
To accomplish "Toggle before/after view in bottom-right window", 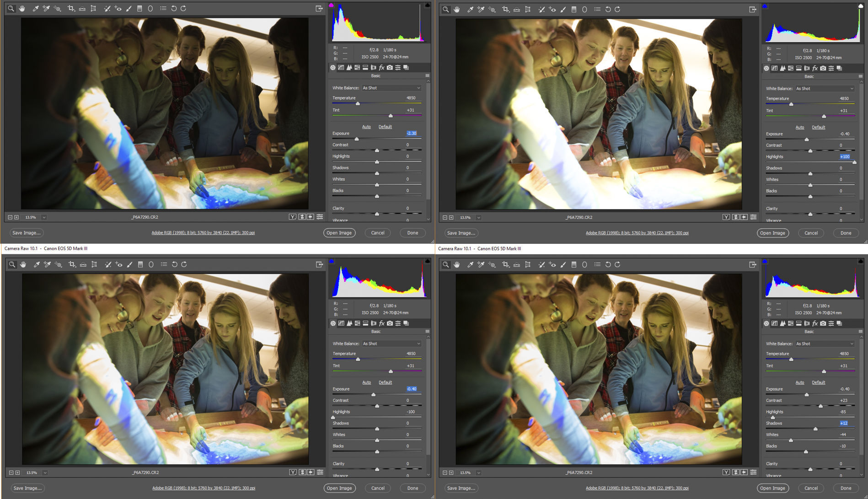I will tap(726, 472).
